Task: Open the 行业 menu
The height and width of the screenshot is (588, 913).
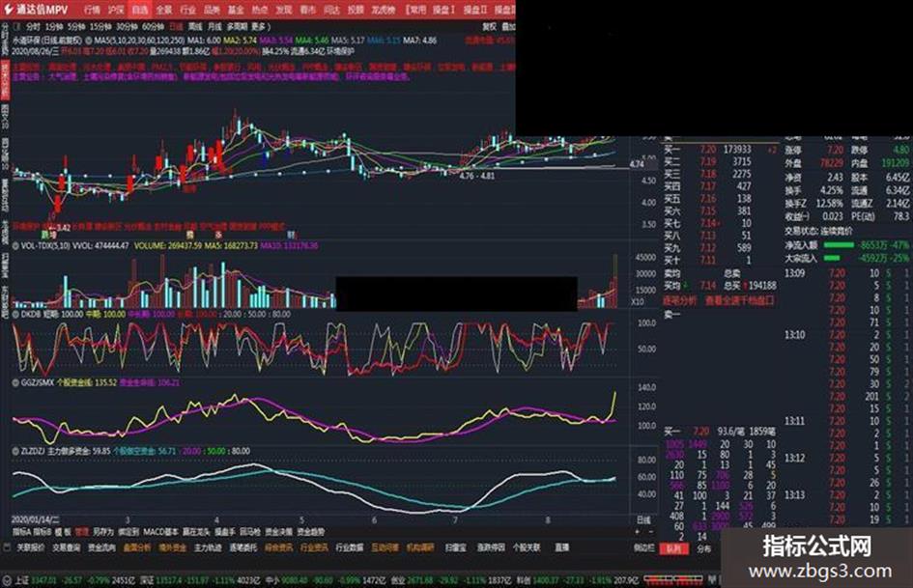Action: click(188, 10)
